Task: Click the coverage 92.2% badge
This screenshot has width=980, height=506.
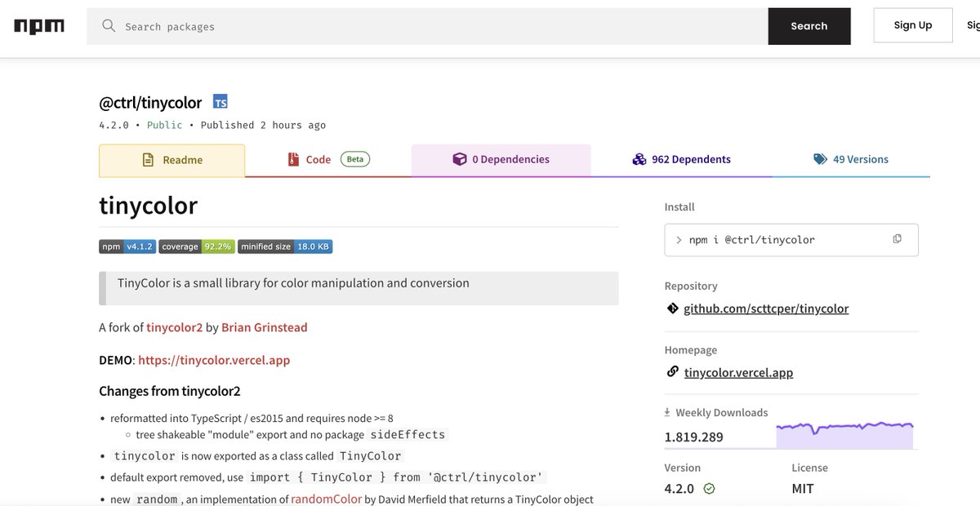Action: tap(197, 246)
